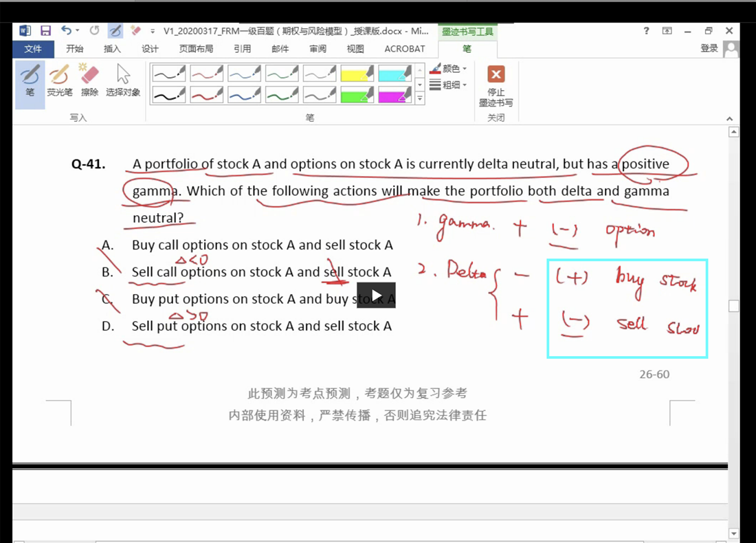Screen dimensions: 756x543
Task: Switch to the 开始 Home tab
Action: point(75,49)
